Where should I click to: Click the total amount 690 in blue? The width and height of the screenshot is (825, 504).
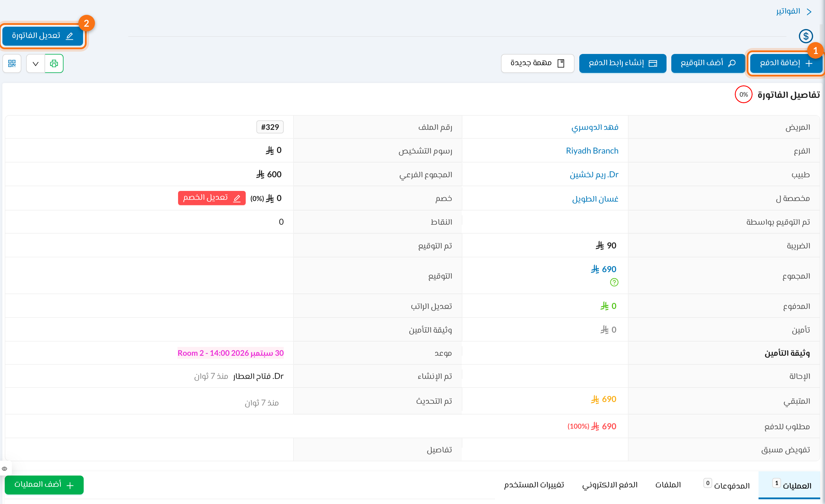[603, 269]
